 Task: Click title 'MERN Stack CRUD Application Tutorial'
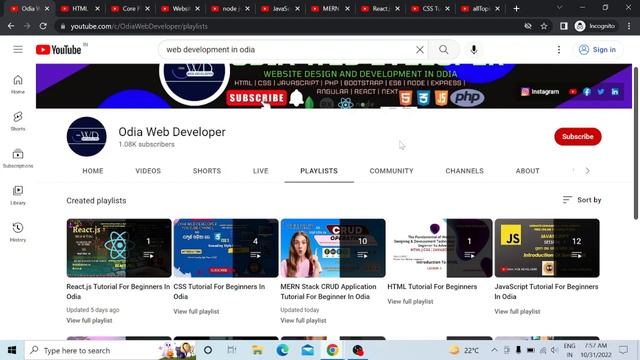(328, 291)
